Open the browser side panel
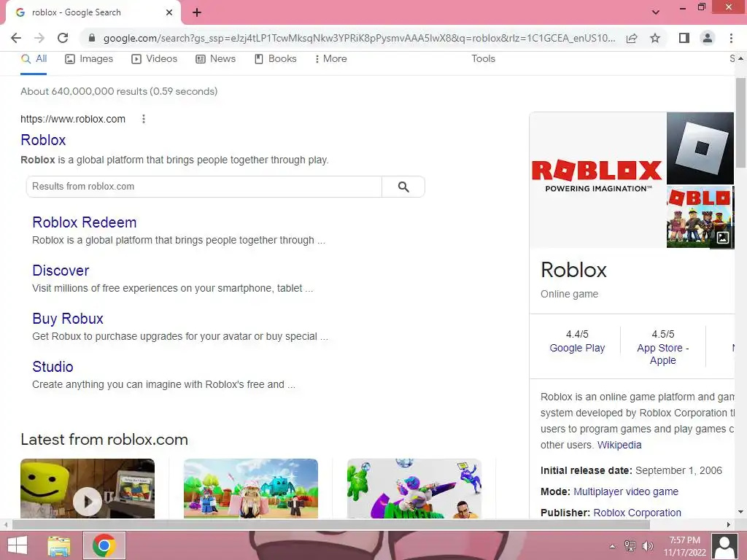 684,38
